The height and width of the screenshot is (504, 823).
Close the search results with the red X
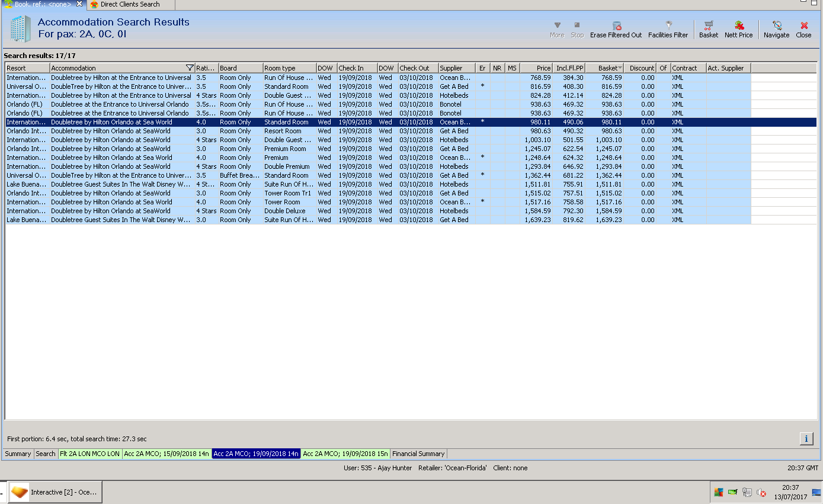tap(803, 26)
